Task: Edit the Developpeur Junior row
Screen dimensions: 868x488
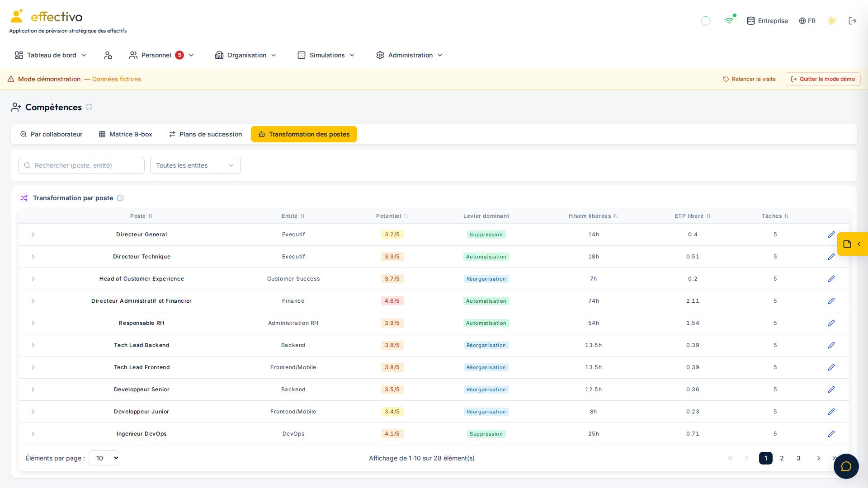Action: (831, 412)
